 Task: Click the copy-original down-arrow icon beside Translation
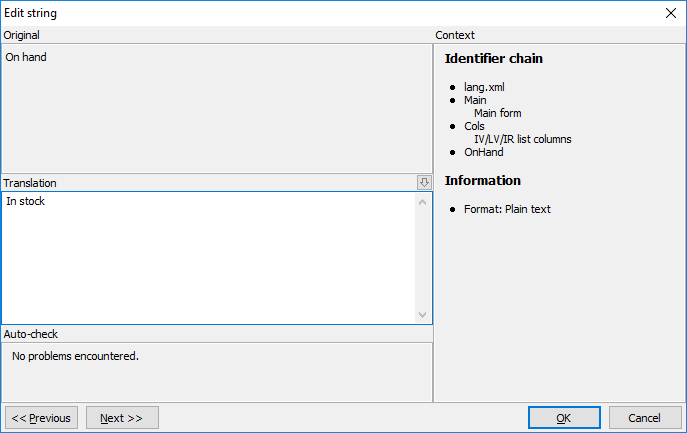point(424,182)
